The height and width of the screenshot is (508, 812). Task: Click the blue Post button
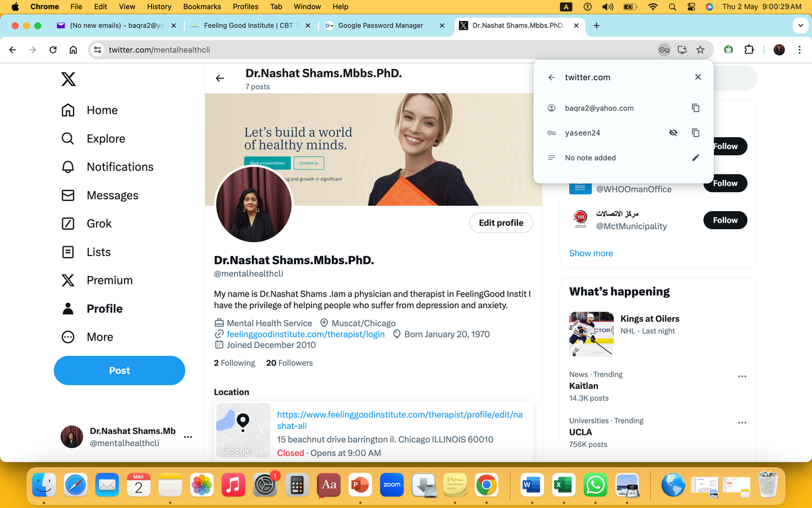tap(120, 370)
